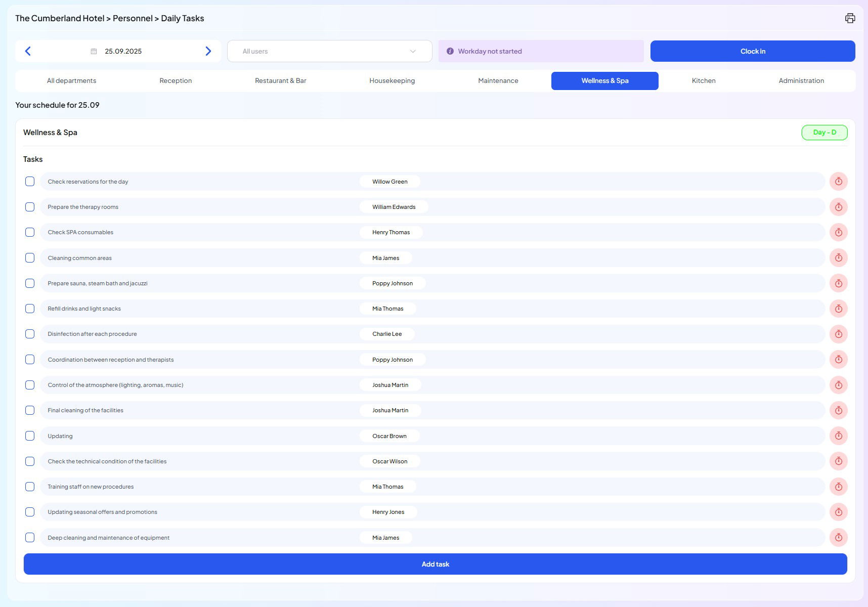Start timer for Check SPA consumables task

(x=838, y=233)
